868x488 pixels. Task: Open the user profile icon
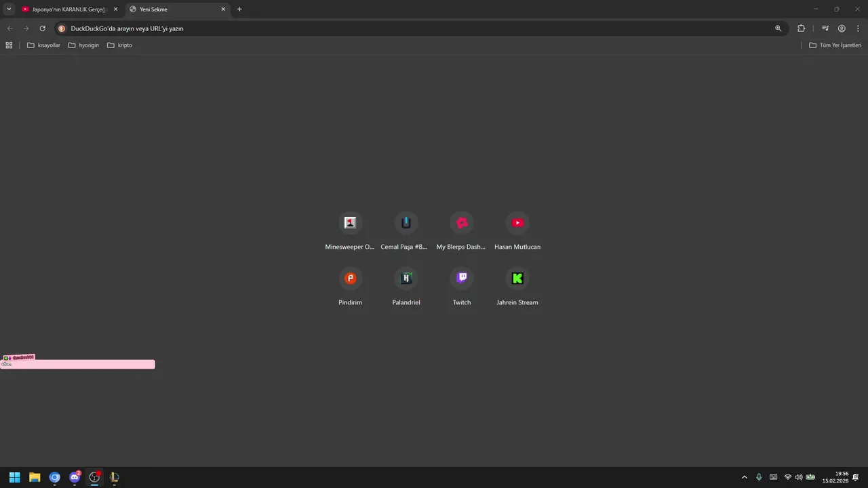pos(842,28)
